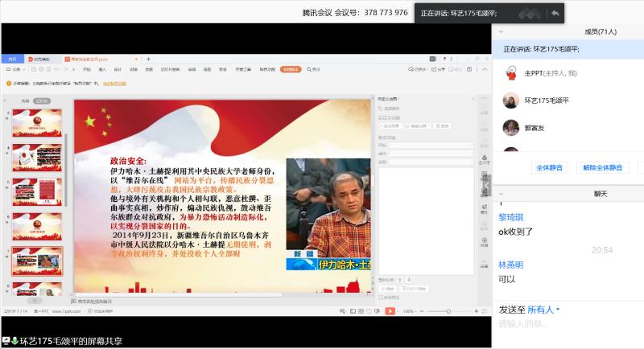Click the zoom out minus icon

pos(421,312)
